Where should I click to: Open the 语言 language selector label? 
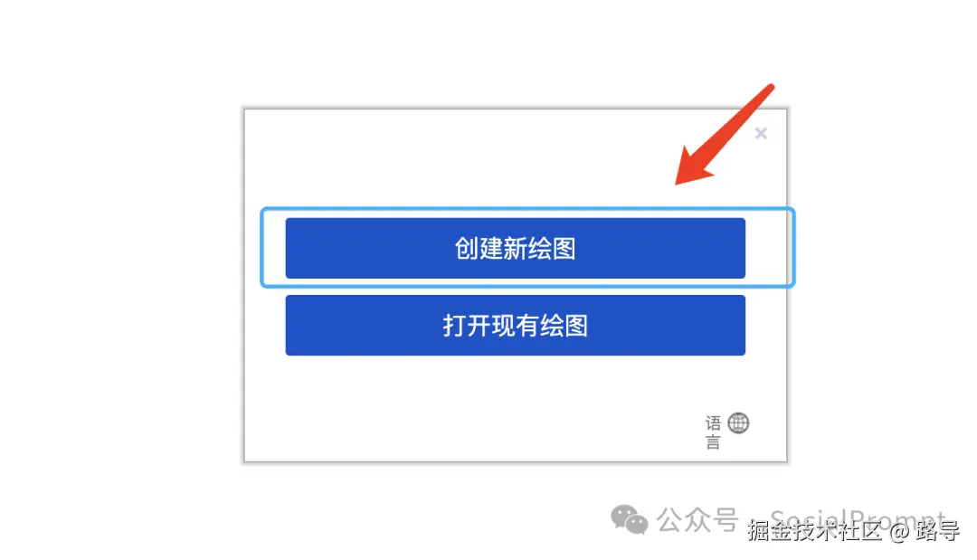(x=714, y=432)
